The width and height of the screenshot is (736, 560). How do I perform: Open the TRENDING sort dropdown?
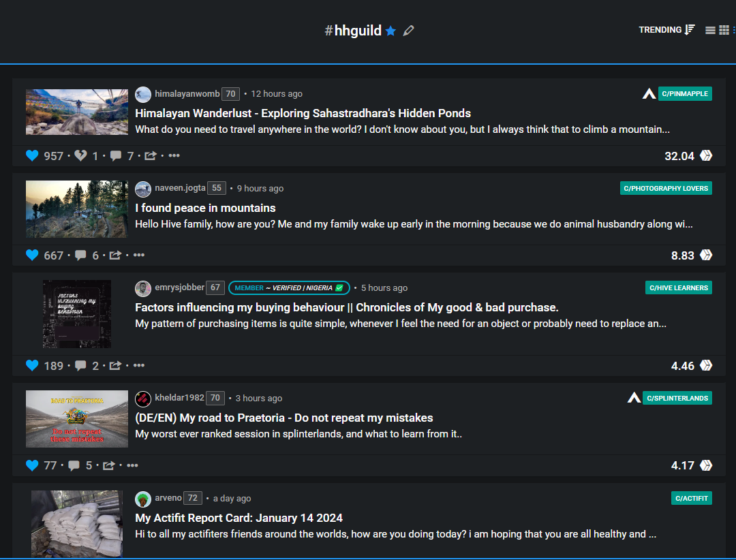[666, 29]
